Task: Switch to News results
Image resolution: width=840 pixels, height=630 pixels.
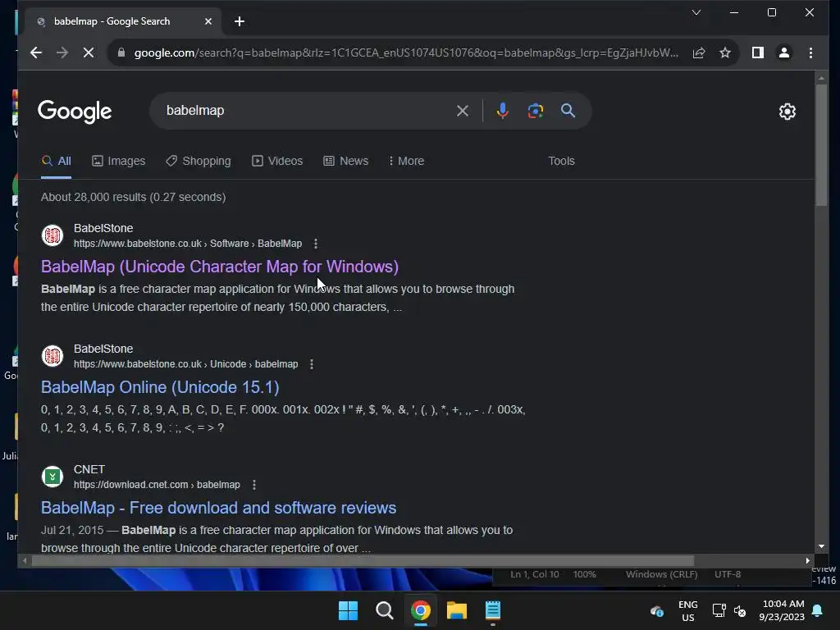Action: pyautogui.click(x=346, y=162)
